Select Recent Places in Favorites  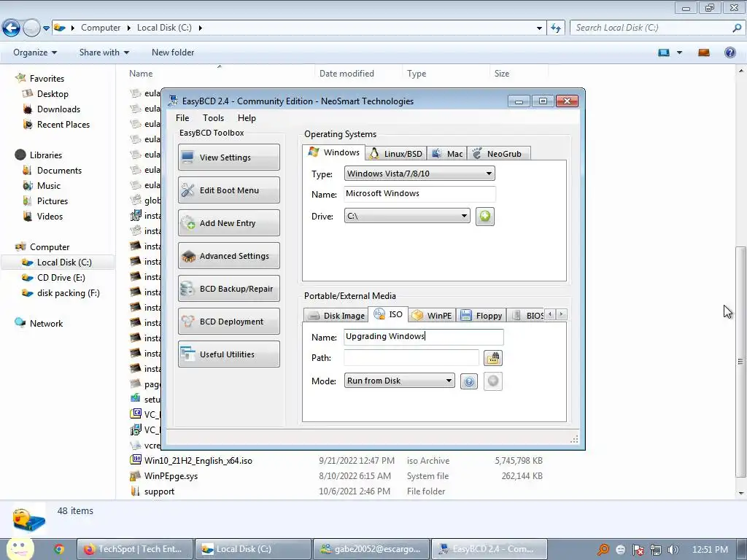63,124
